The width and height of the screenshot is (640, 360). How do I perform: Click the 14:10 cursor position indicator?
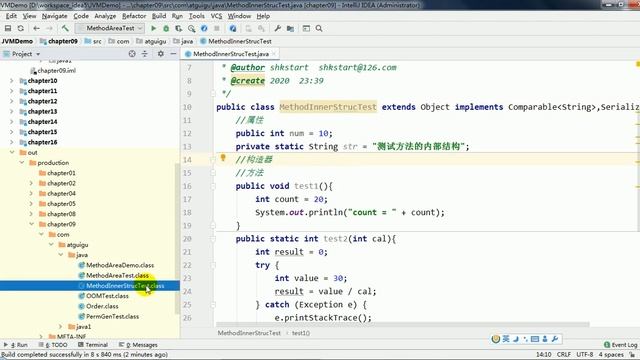(543, 355)
